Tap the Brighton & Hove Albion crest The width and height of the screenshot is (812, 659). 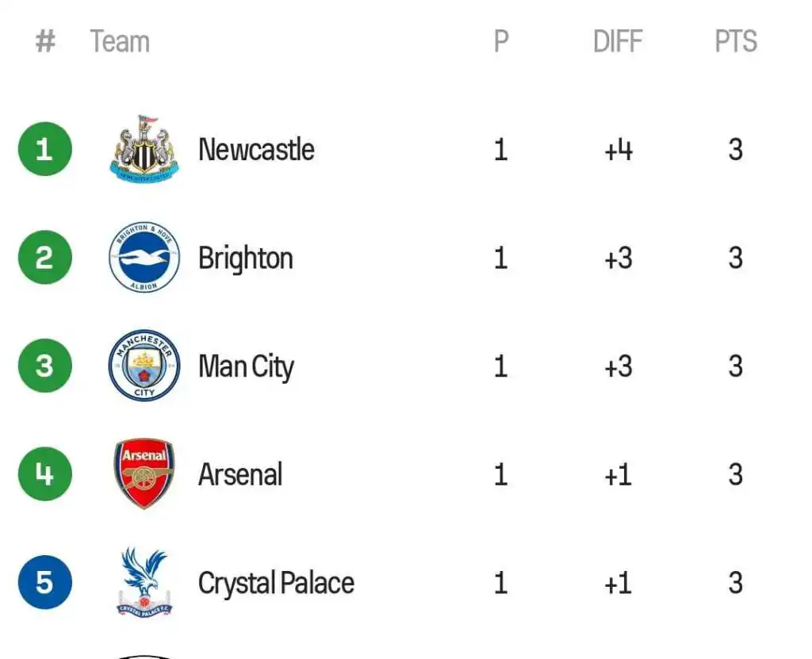point(144,258)
